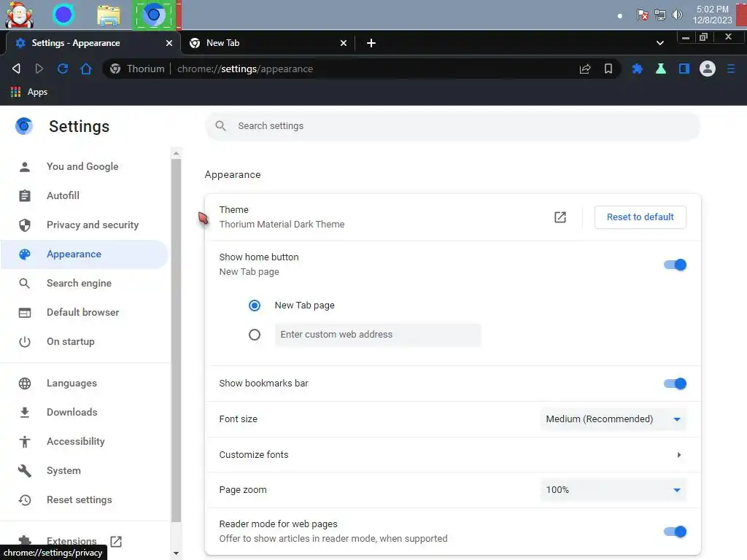Open the Page zoom dropdown
Image resolution: width=747 pixels, height=560 pixels.
(x=613, y=490)
